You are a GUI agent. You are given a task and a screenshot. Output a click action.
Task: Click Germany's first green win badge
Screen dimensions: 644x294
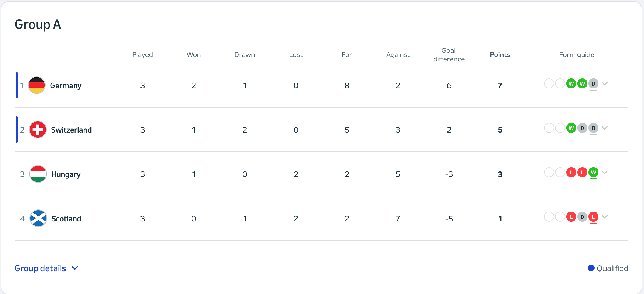pyautogui.click(x=571, y=83)
